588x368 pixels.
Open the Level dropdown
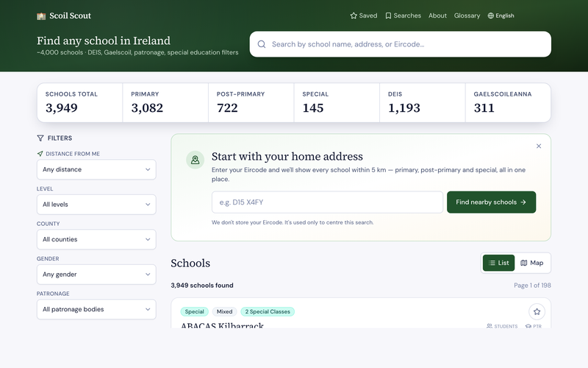[96, 205]
